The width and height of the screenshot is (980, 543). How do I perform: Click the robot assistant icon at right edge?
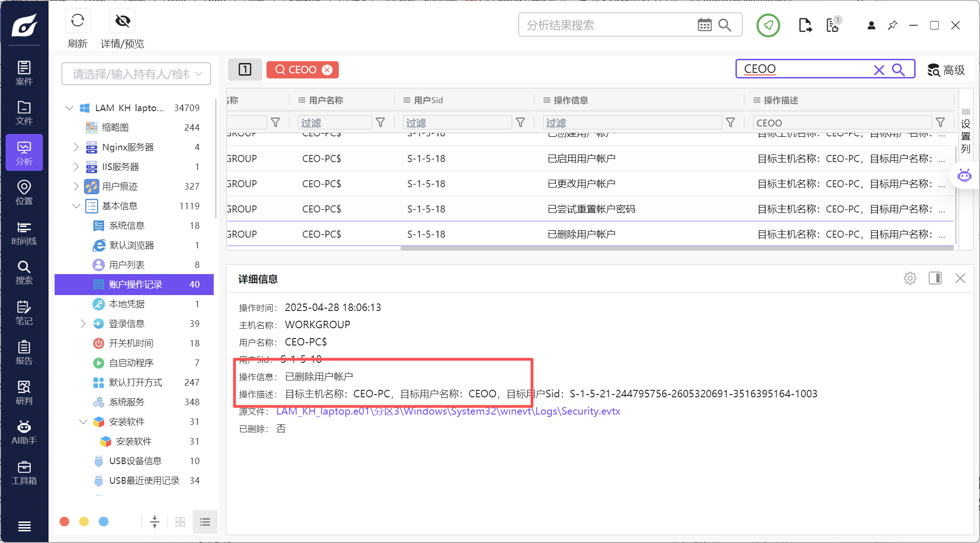(964, 176)
